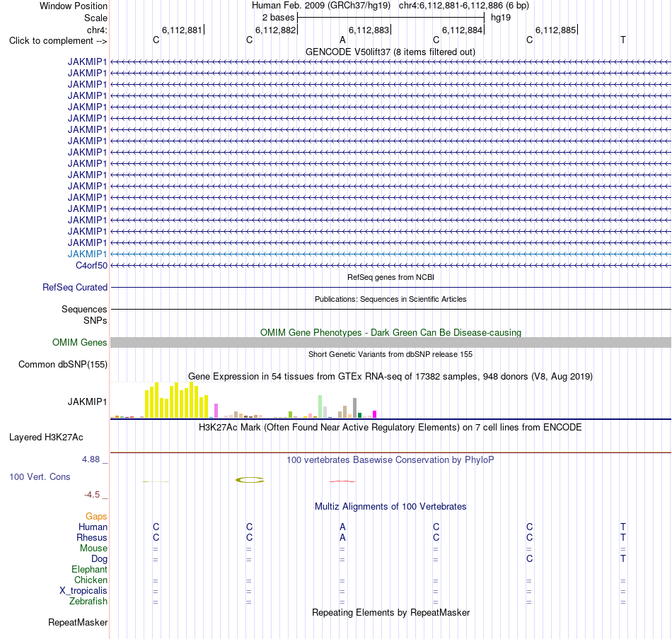Click the hg19 text beside the scale bar
This screenshot has height=639, width=672.
(501, 18)
